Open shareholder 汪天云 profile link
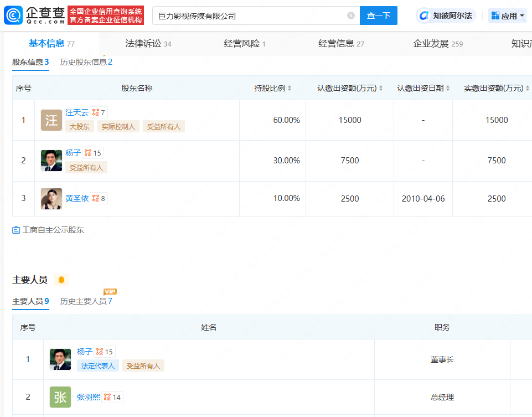 tap(77, 112)
